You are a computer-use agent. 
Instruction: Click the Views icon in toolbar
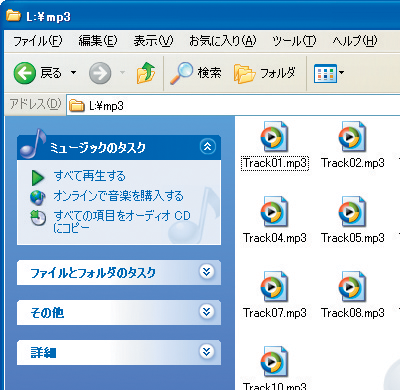click(x=325, y=73)
